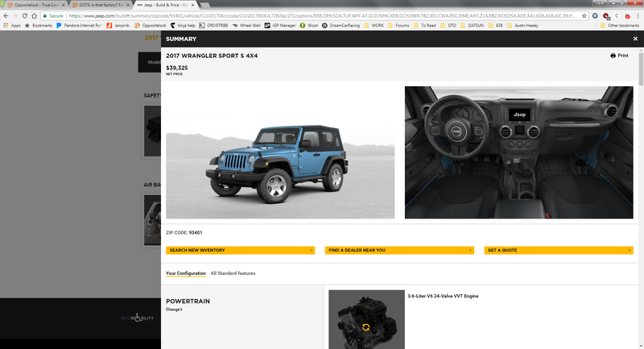644x349 pixels.
Task: Switch to the Oppositelock - True Con browser tab
Action: point(35,5)
